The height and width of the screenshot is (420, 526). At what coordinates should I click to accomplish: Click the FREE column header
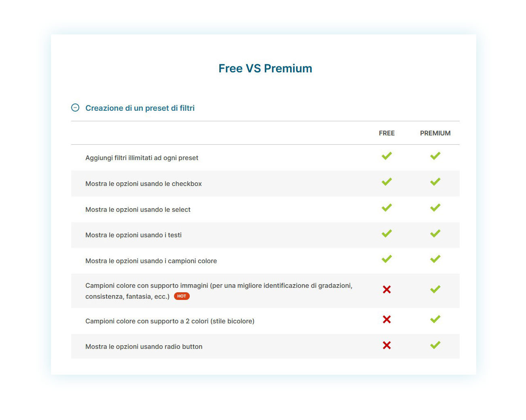point(387,133)
